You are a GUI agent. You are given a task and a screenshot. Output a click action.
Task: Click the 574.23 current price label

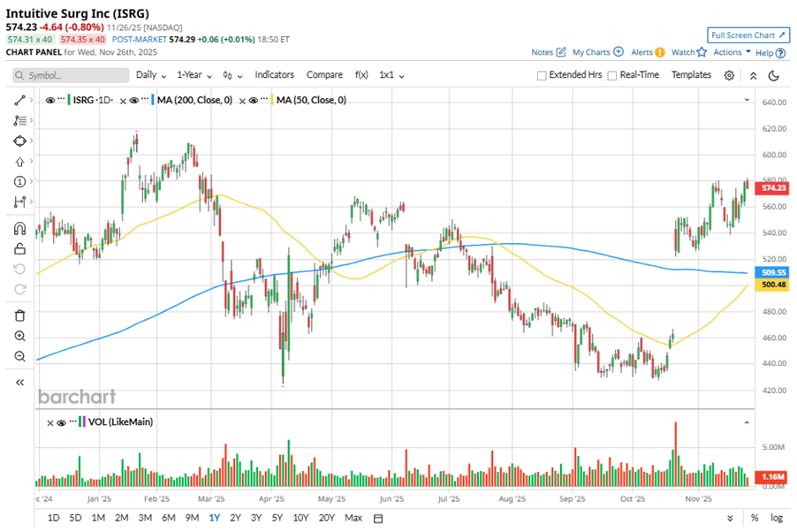click(x=771, y=188)
